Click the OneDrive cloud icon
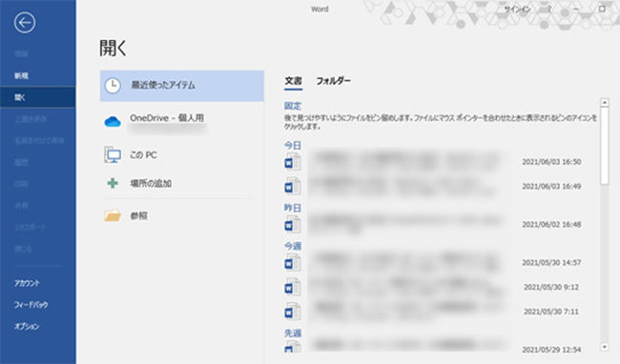 [113, 122]
